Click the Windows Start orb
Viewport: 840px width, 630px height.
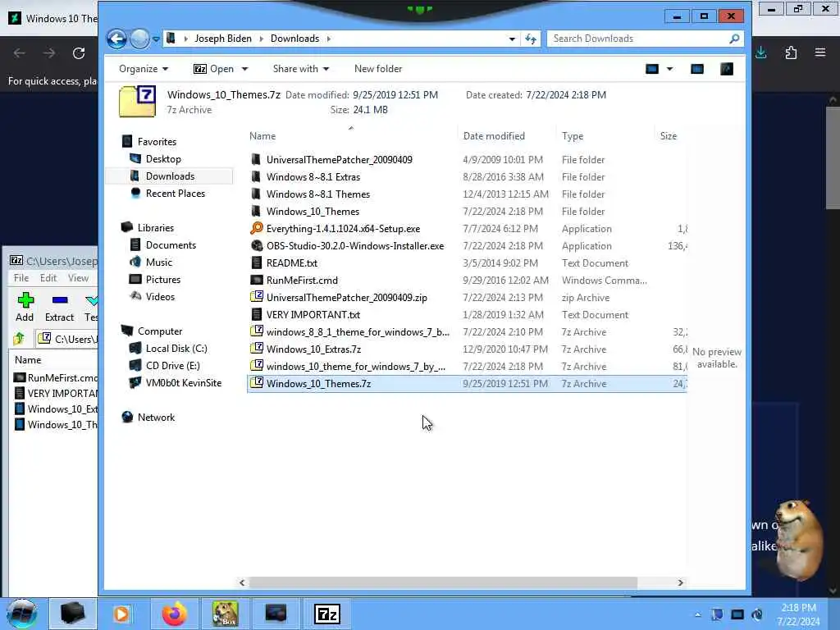click(22, 614)
